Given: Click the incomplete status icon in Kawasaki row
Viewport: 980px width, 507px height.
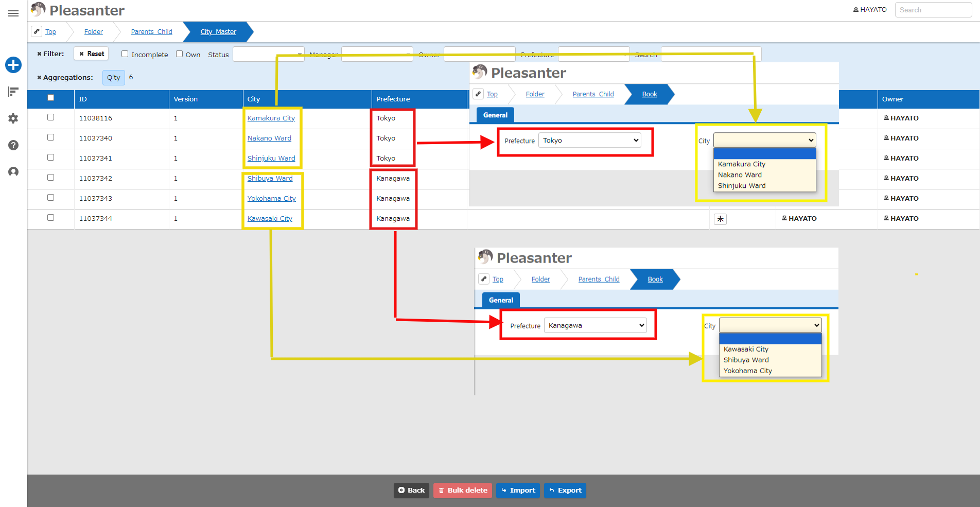Looking at the screenshot, I should click(721, 219).
